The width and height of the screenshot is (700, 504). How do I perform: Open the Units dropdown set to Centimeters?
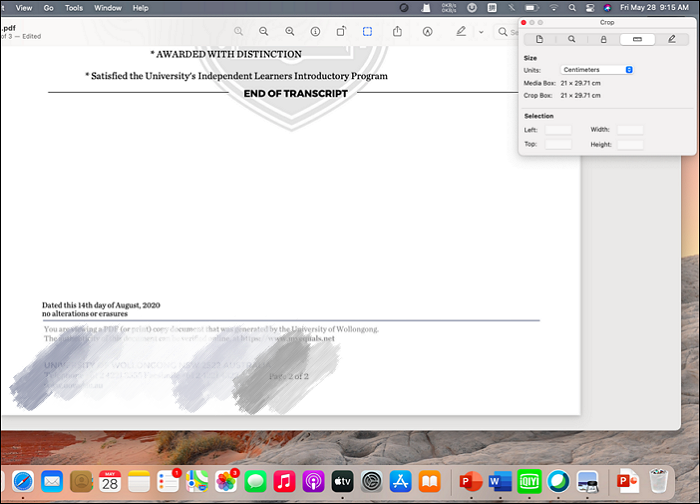coord(597,69)
